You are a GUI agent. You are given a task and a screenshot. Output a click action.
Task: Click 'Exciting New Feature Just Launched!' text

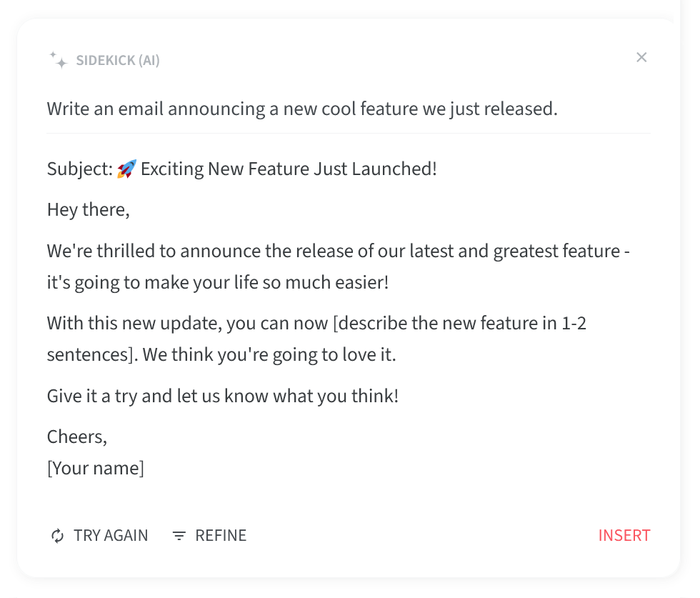click(x=289, y=169)
